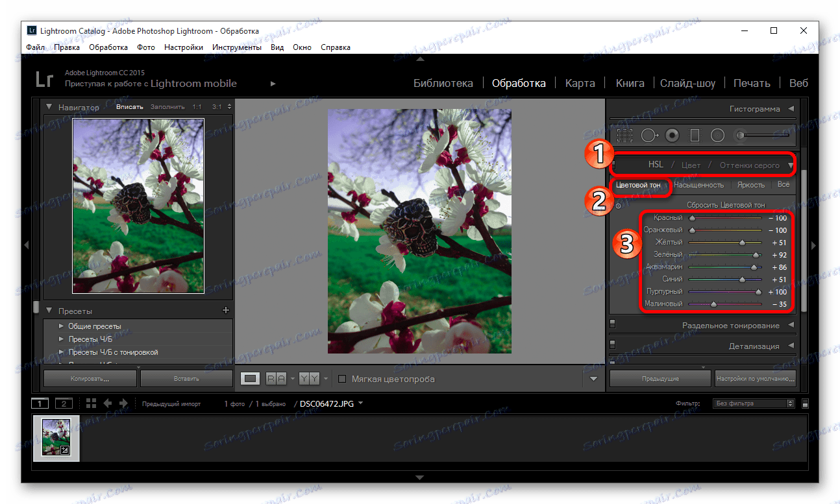Toggle the Раздельное тонирование panel switch
Screen dimensions: 840x504
click(x=612, y=325)
